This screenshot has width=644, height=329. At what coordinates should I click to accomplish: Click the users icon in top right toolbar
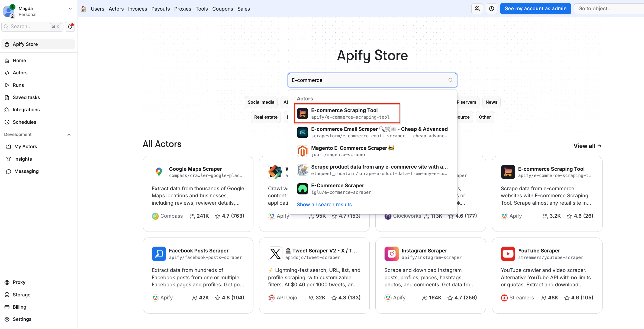(477, 8)
